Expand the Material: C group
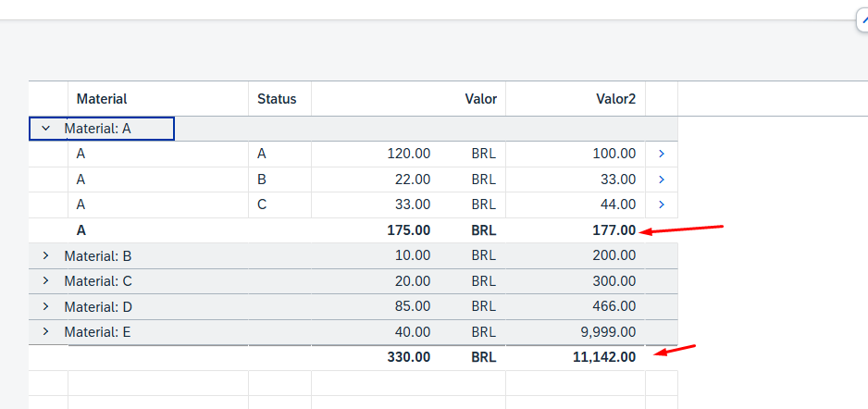The height and width of the screenshot is (409, 868). 45,281
